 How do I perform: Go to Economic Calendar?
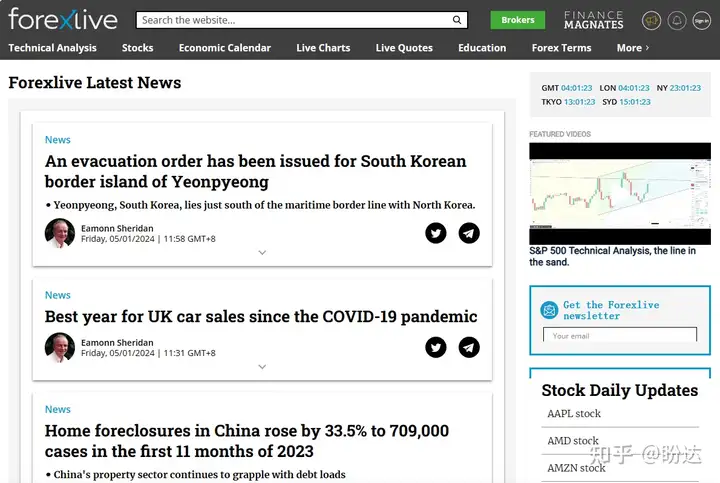[225, 48]
